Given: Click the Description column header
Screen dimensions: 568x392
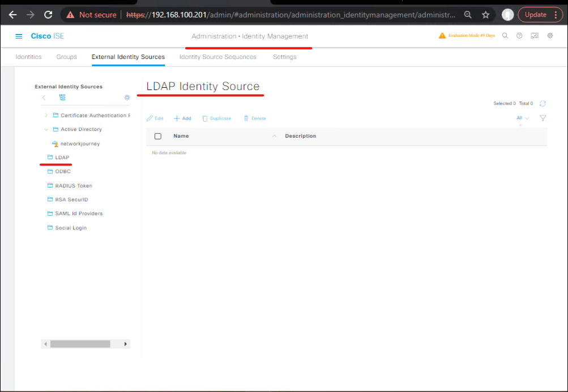Looking at the screenshot, I should pos(300,136).
